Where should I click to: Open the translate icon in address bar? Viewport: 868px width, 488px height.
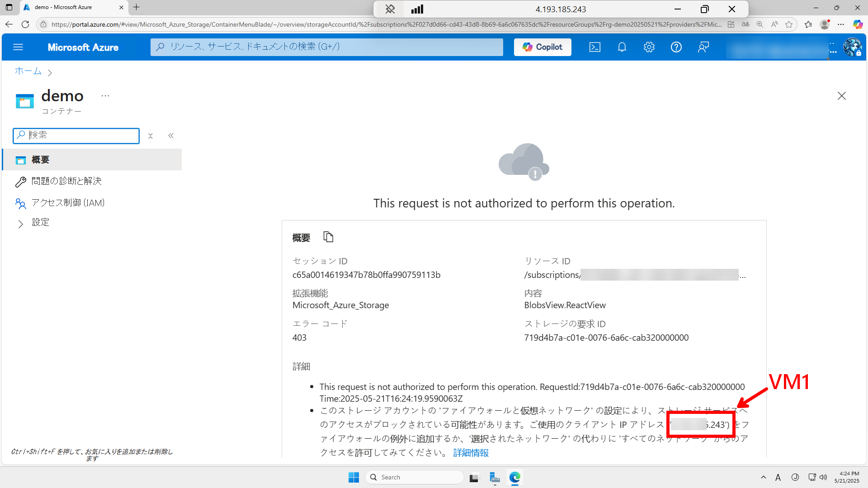pos(745,24)
